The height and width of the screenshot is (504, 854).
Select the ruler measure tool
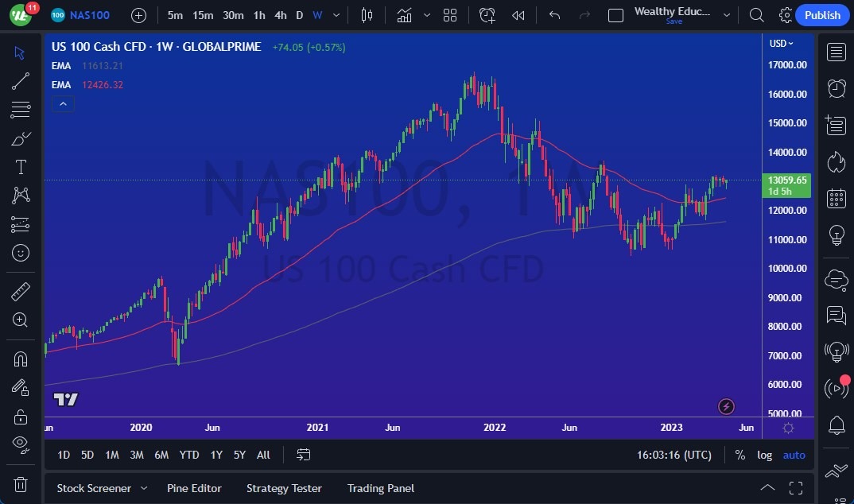point(20,292)
